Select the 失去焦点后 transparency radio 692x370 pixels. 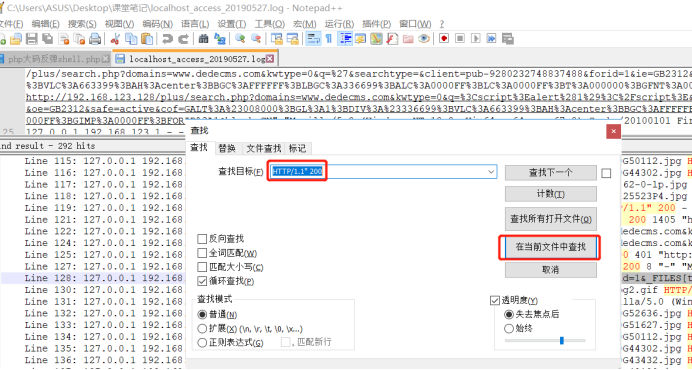tap(509, 314)
